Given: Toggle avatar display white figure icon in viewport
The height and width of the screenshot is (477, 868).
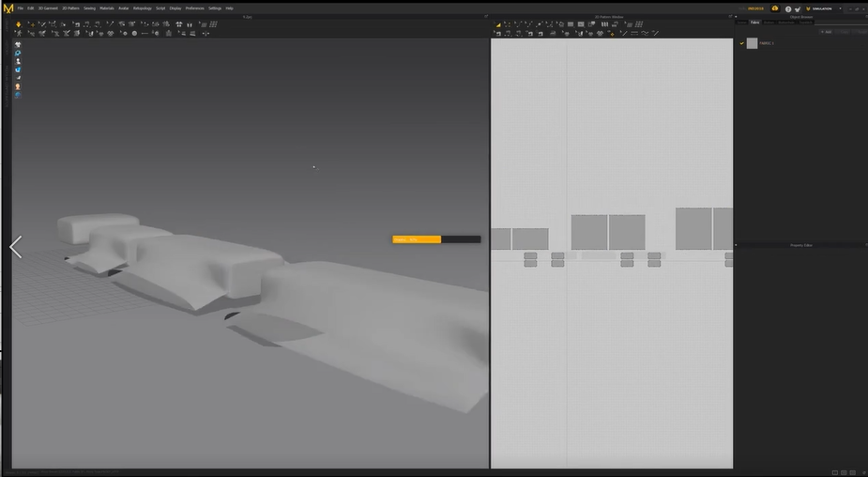Looking at the screenshot, I should 18,61.
